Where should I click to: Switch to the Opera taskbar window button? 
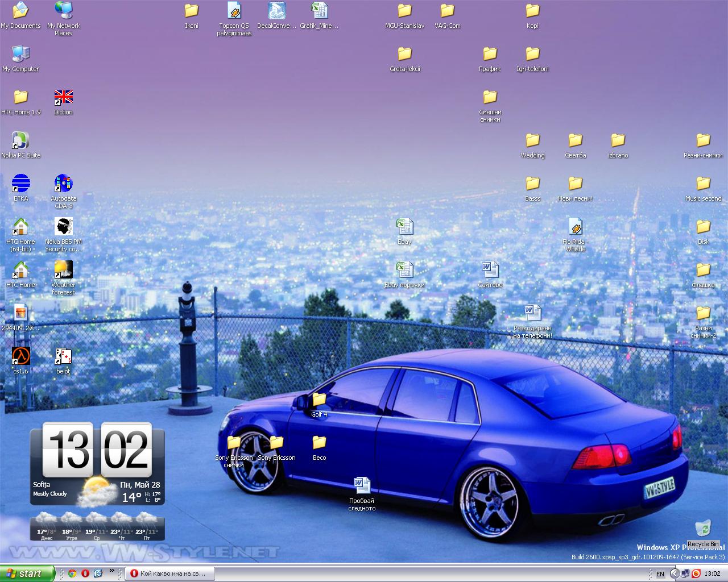[169, 573]
